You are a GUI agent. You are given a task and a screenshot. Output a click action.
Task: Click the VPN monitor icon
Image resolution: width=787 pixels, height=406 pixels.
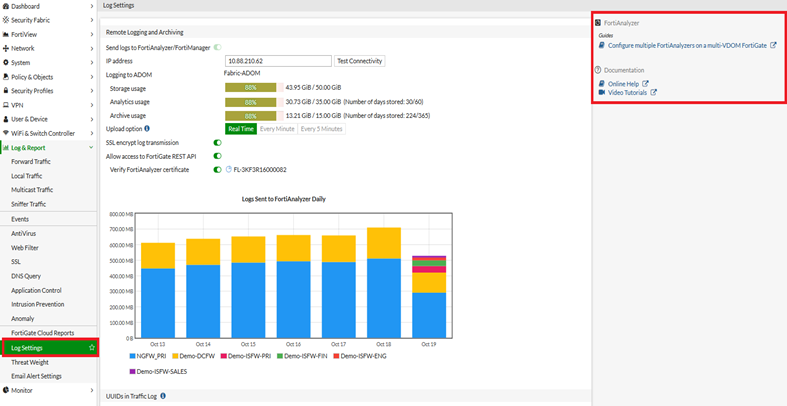pyautogui.click(x=6, y=105)
